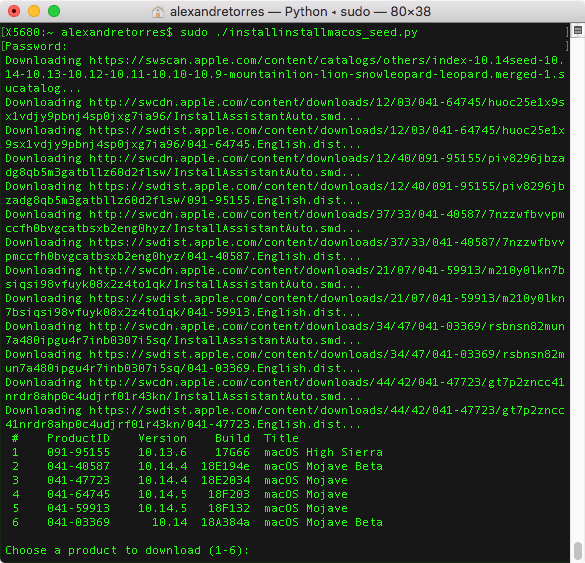This screenshot has height=563, width=585.
Task: Click product ID '041-64745' in table
Action: (78, 494)
